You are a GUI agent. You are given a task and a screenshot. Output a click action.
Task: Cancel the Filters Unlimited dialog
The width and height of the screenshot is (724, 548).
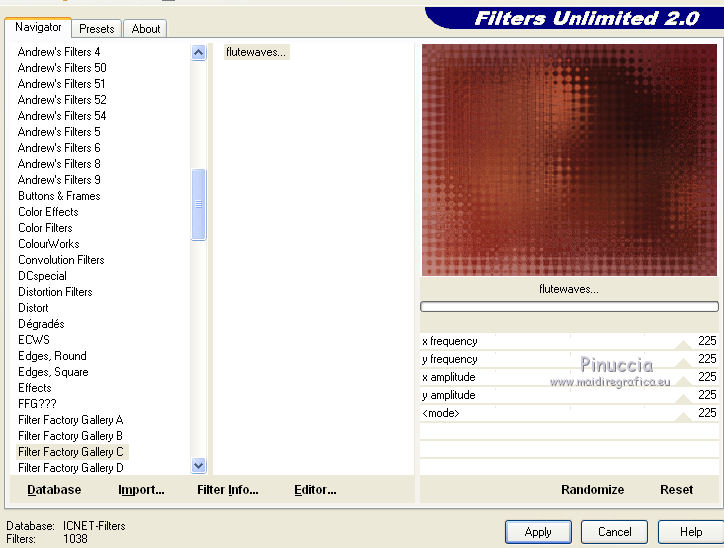[x=615, y=532]
